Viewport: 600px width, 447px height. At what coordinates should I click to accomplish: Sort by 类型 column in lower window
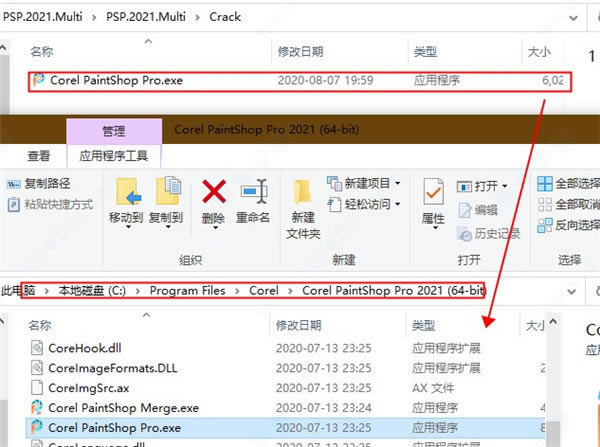click(423, 325)
